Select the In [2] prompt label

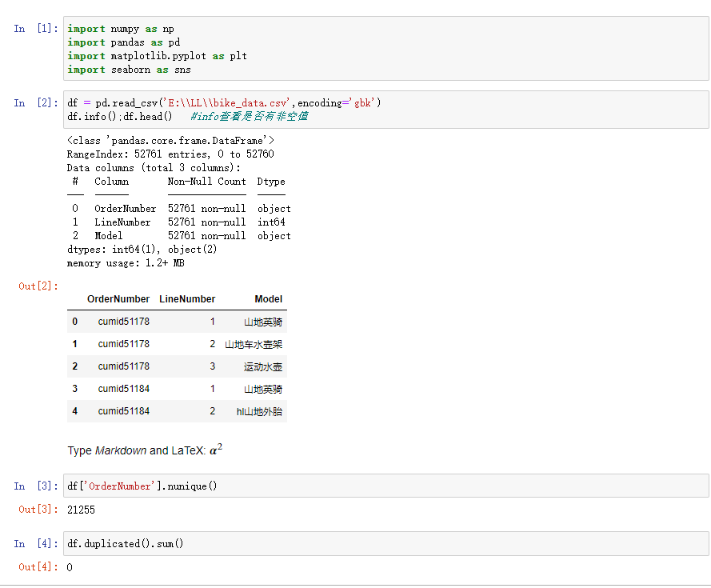[36, 103]
